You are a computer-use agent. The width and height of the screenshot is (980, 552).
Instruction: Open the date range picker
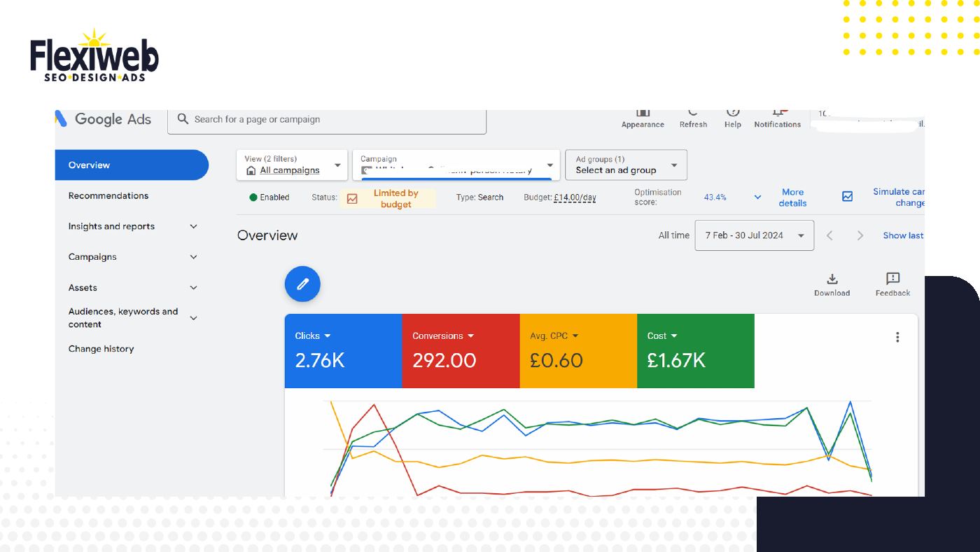755,235
